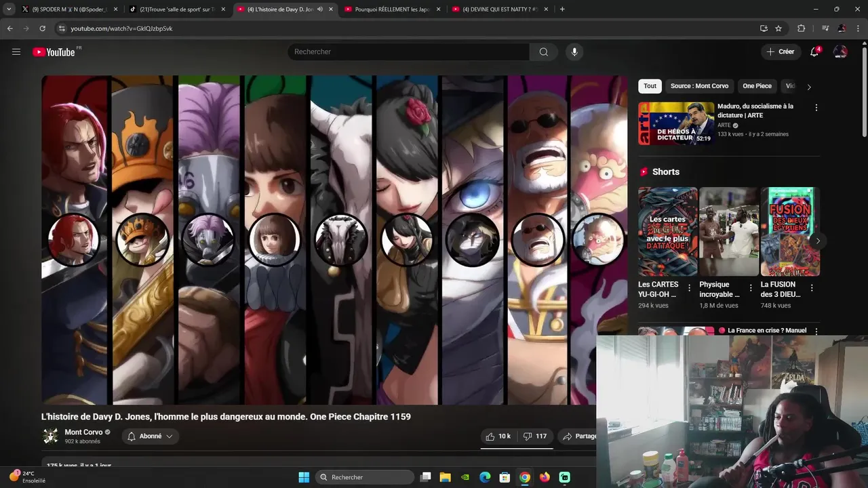Click the browser forward arrow
The width and height of the screenshot is (868, 488).
(x=26, y=28)
